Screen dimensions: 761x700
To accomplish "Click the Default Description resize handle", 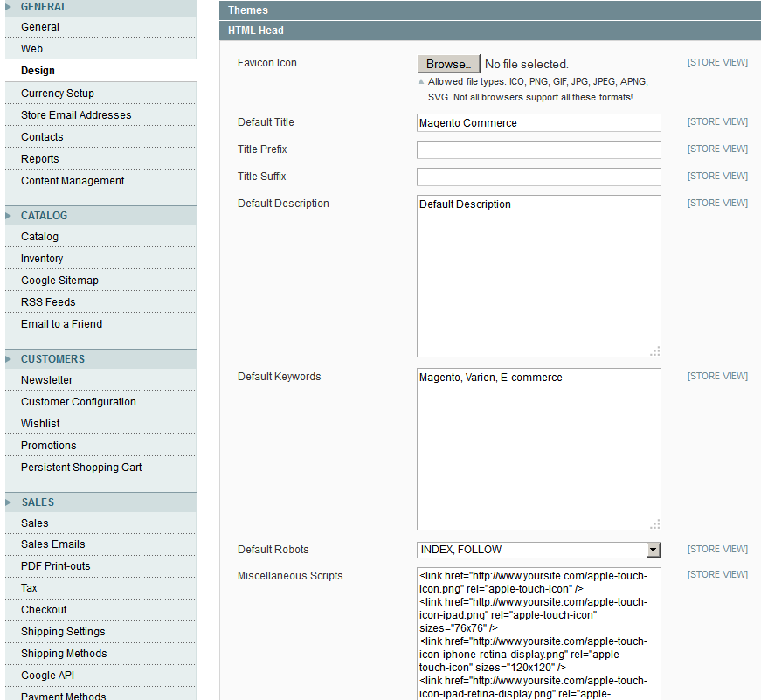I will (655, 351).
